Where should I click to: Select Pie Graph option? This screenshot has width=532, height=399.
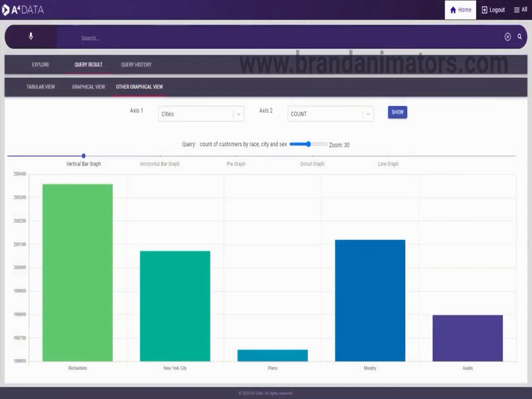pos(236,164)
